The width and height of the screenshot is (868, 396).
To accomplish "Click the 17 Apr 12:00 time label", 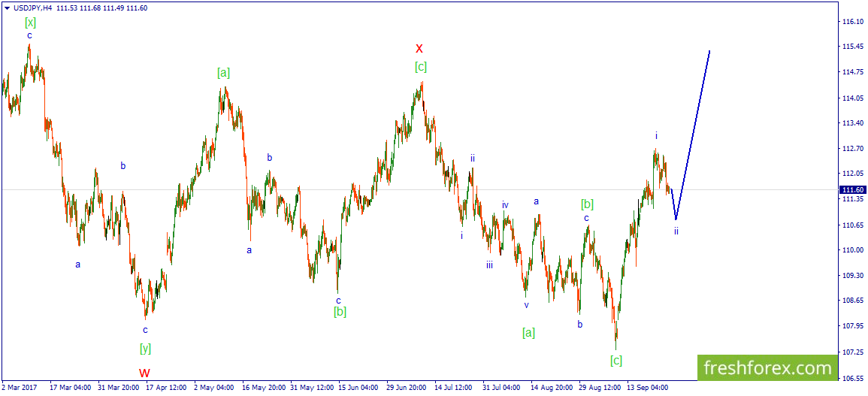I will coord(166,388).
